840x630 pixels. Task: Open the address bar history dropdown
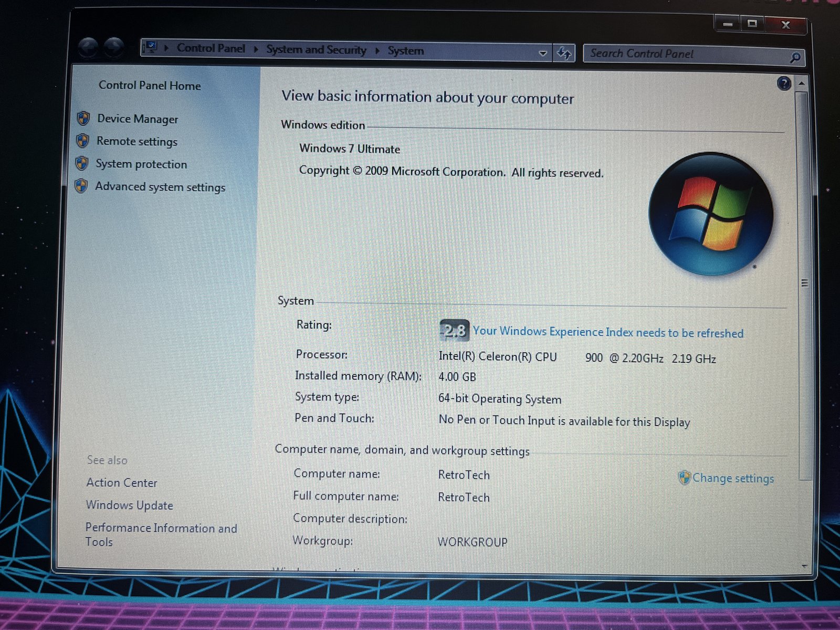click(x=543, y=53)
